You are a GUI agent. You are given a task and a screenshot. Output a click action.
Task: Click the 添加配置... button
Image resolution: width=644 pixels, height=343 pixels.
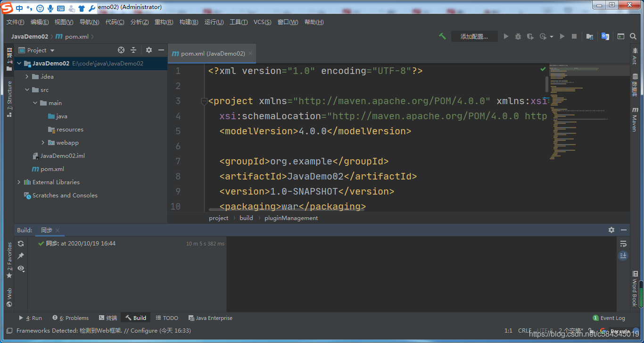pyautogui.click(x=474, y=36)
